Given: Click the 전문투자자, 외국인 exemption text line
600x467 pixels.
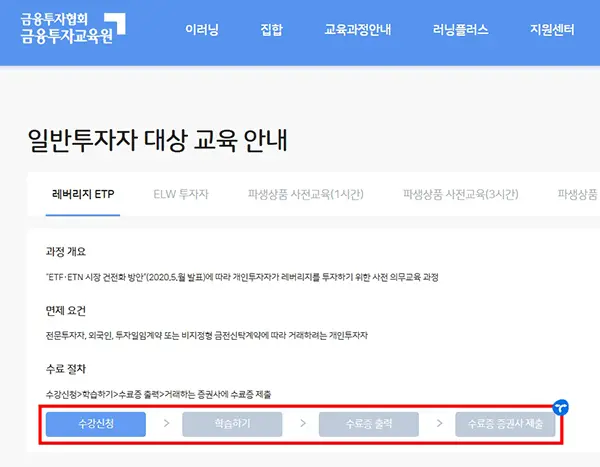Looking at the screenshot, I should point(207,335).
